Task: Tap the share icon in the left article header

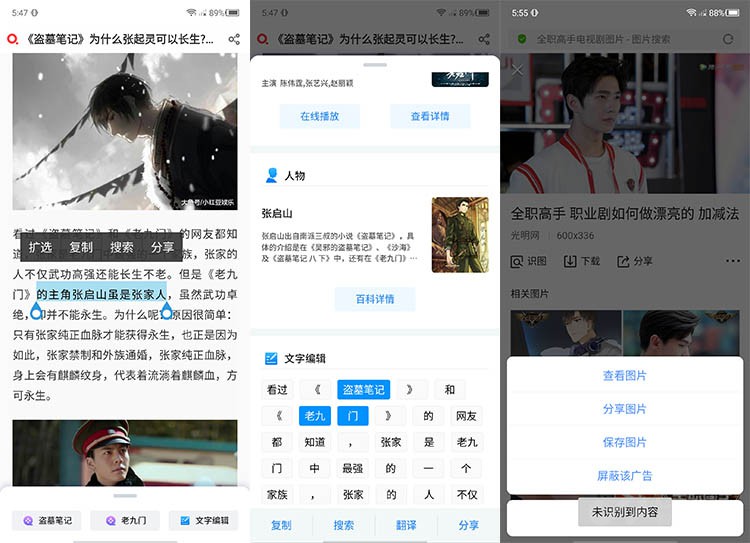Action: [234, 39]
